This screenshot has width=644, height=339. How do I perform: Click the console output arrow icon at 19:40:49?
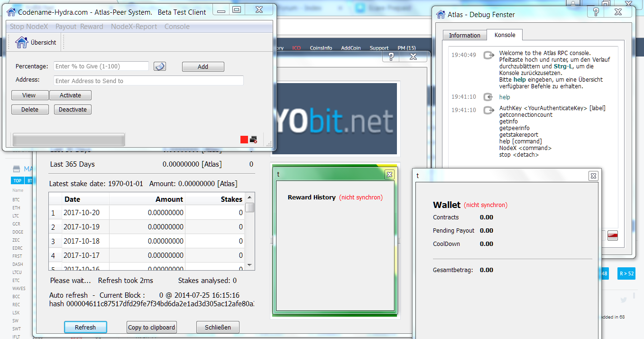[488, 56]
